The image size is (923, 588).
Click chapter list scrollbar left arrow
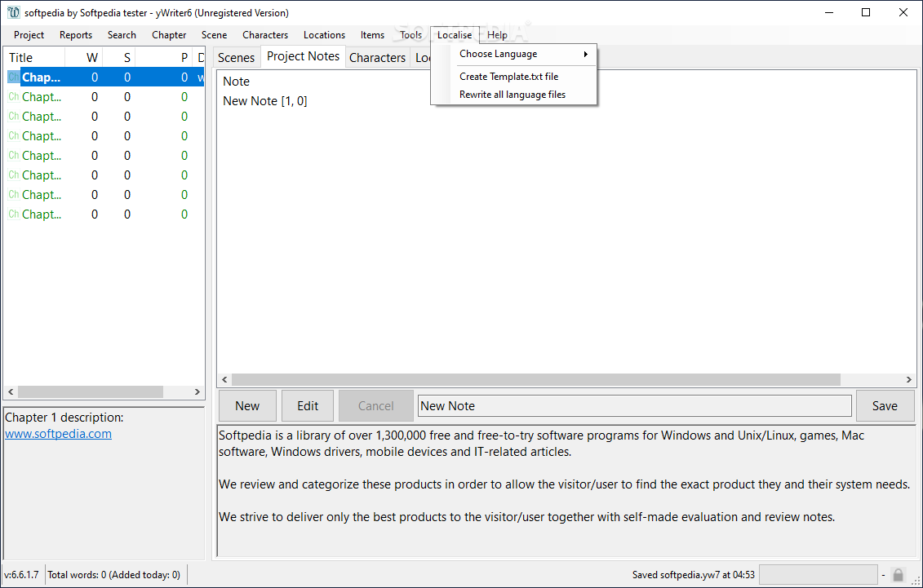(x=11, y=391)
